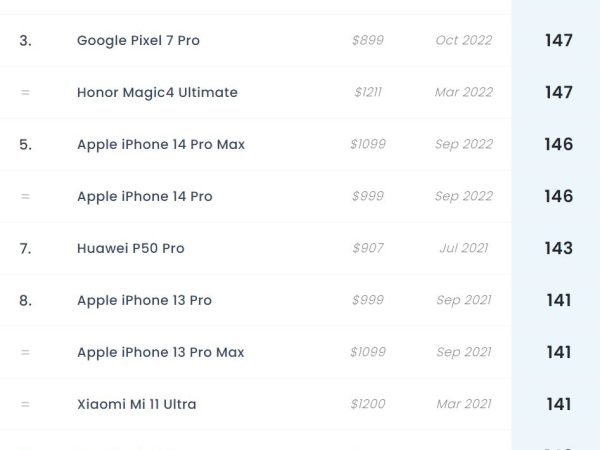600x450 pixels.
Task: Click the Jul 2021 launch date
Action: tap(464, 248)
